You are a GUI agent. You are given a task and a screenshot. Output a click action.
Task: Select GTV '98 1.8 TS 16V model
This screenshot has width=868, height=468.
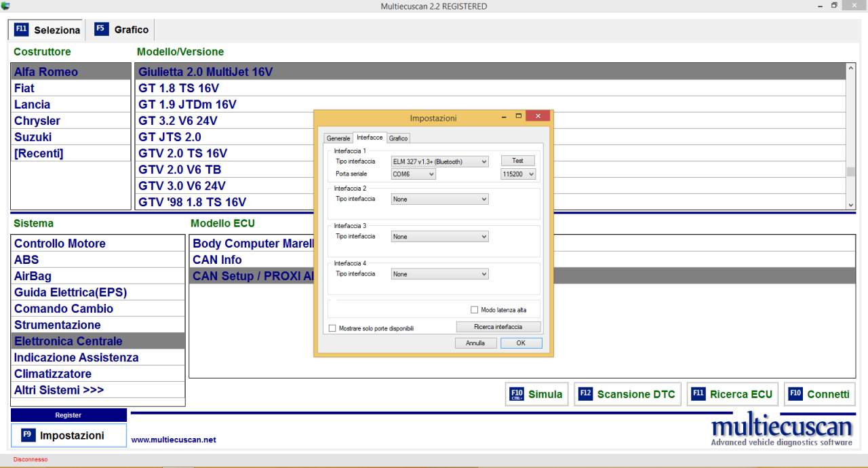point(224,202)
